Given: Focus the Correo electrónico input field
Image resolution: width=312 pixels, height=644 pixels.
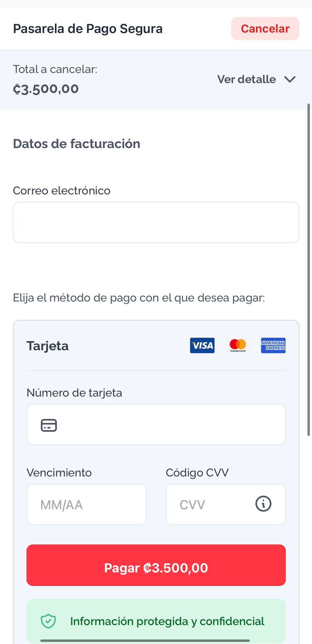Looking at the screenshot, I should point(156,223).
